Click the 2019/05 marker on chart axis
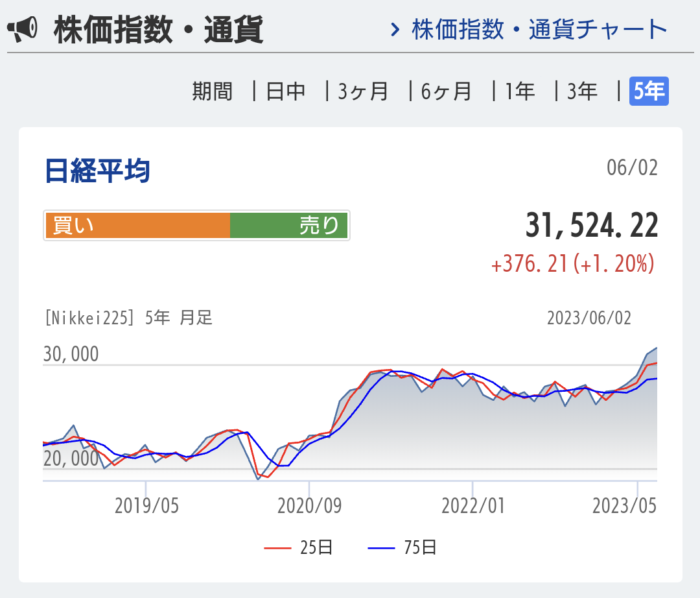The width and height of the screenshot is (700, 598). tap(146, 506)
